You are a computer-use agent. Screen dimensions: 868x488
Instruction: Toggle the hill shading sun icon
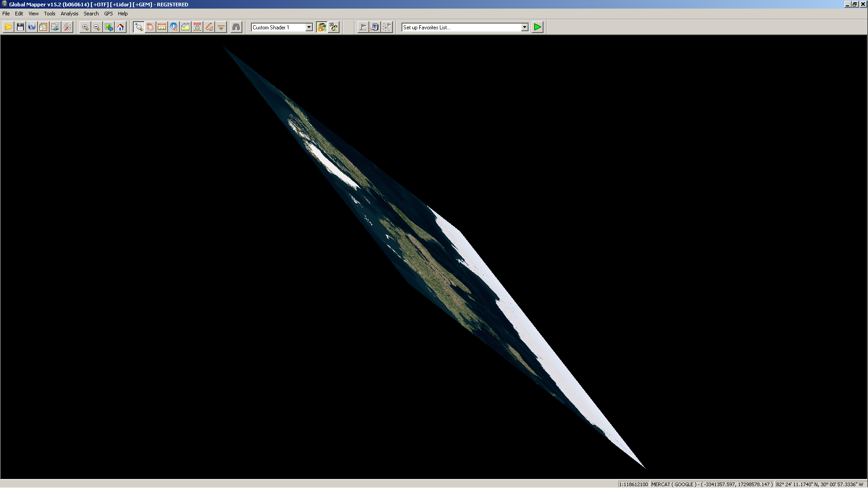point(321,27)
